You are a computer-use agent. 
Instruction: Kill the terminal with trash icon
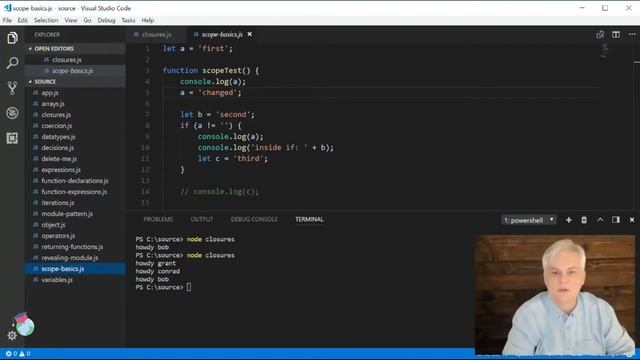[x=584, y=220]
